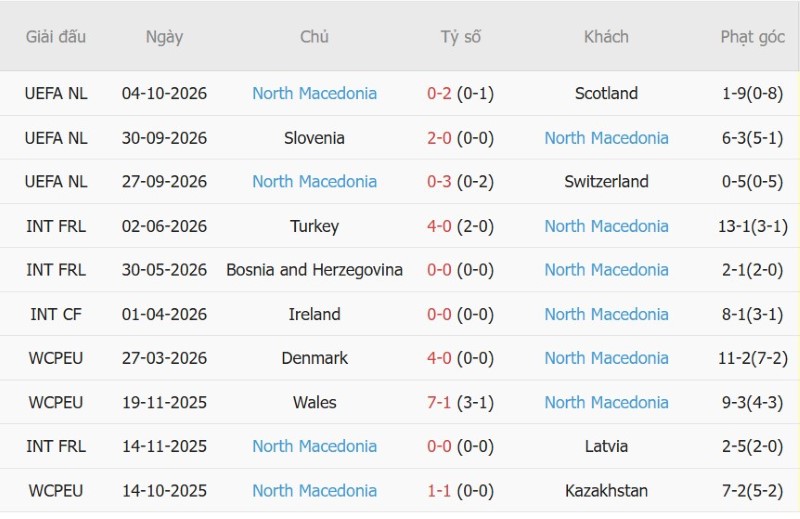
Task: Click the 13-1(3-1) corner stat
Action: pos(753,226)
